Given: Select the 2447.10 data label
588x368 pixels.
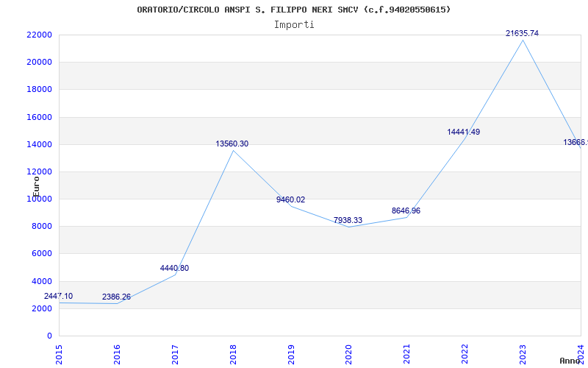Looking at the screenshot, I should [x=59, y=297].
